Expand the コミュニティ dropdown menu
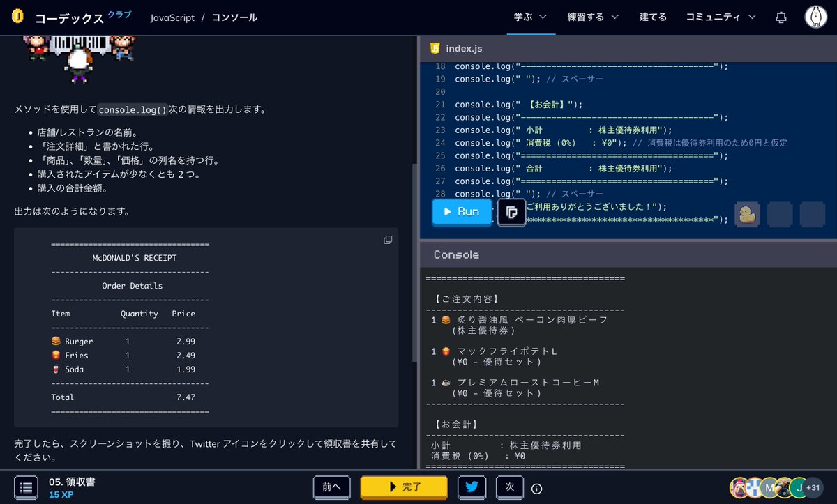This screenshot has height=504, width=837. click(721, 17)
